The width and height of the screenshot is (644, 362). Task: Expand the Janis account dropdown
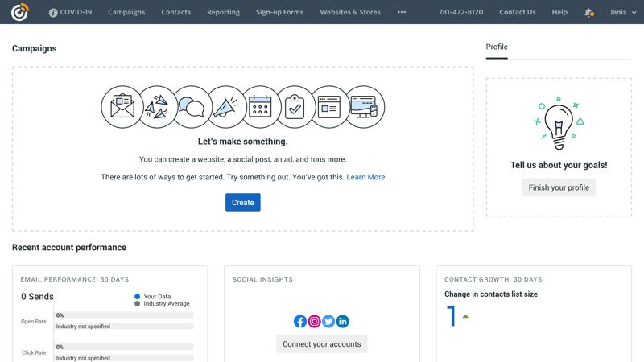pyautogui.click(x=622, y=12)
